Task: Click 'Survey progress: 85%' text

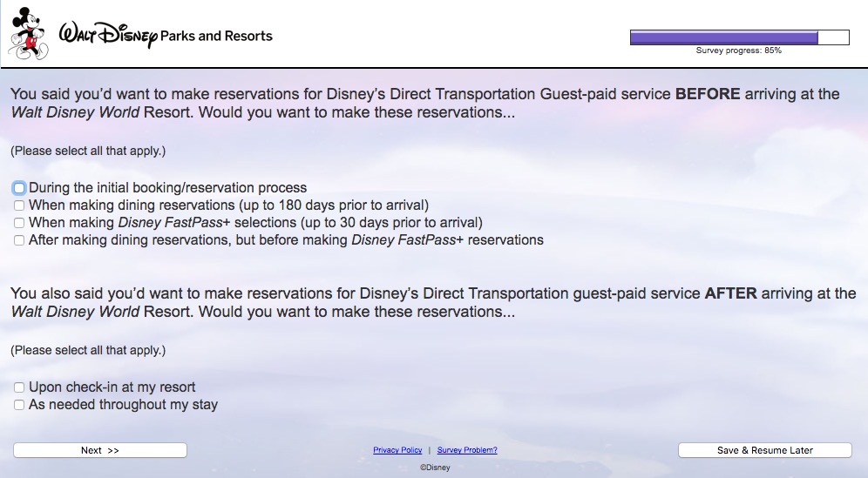Action: click(739, 50)
